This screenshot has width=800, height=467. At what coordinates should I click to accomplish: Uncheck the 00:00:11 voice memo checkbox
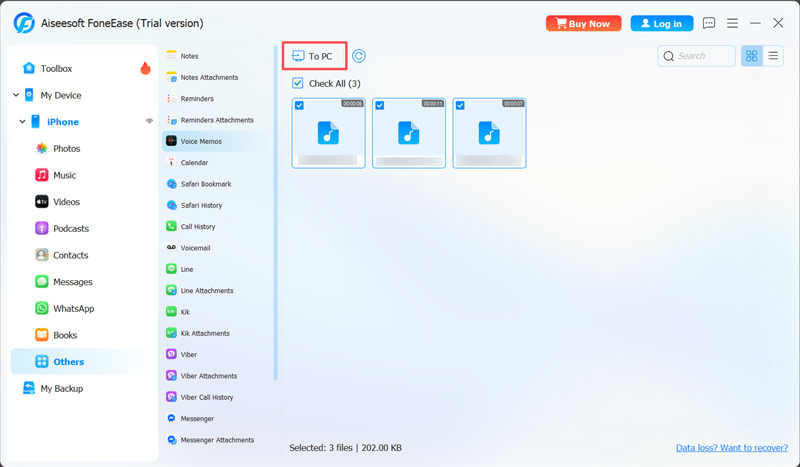click(380, 106)
